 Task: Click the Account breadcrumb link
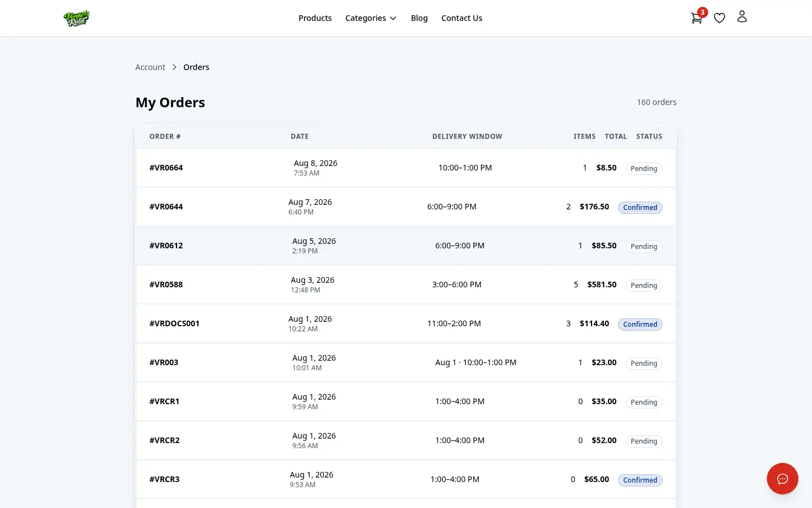coord(151,67)
